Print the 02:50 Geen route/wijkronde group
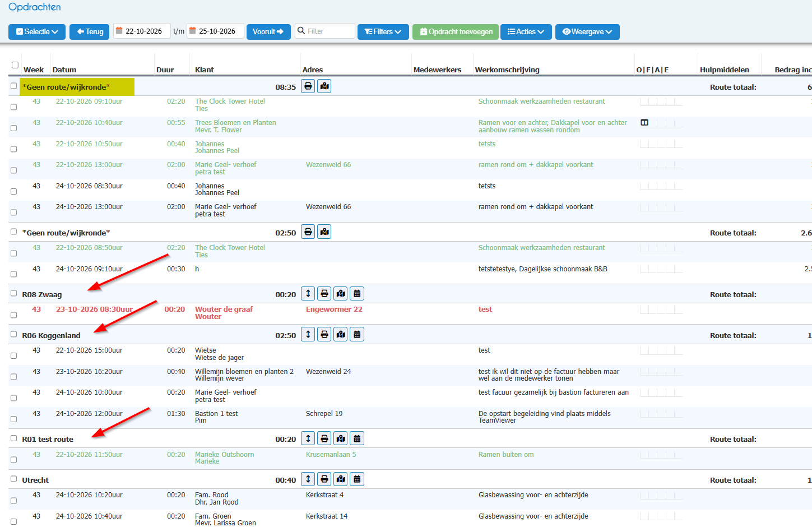The image size is (812, 527). pos(308,232)
